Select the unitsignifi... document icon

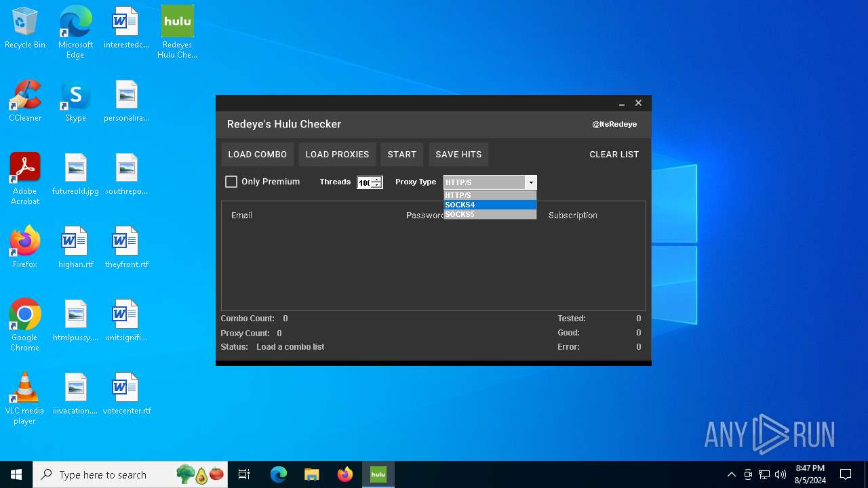pos(126,321)
